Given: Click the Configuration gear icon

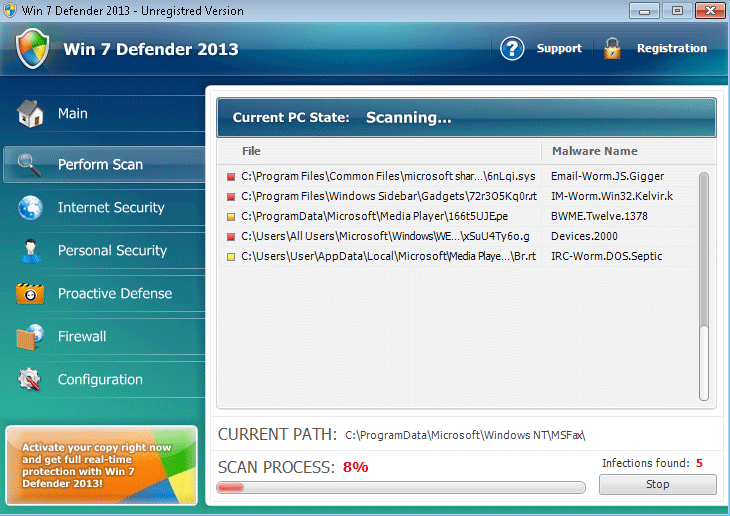Looking at the screenshot, I should point(30,380).
